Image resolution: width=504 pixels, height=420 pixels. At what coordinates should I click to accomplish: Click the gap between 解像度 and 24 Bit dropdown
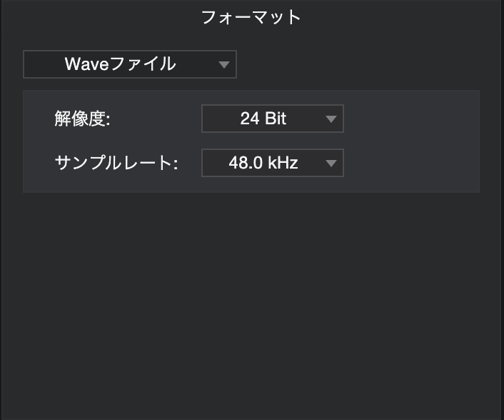pyautogui.click(x=156, y=119)
